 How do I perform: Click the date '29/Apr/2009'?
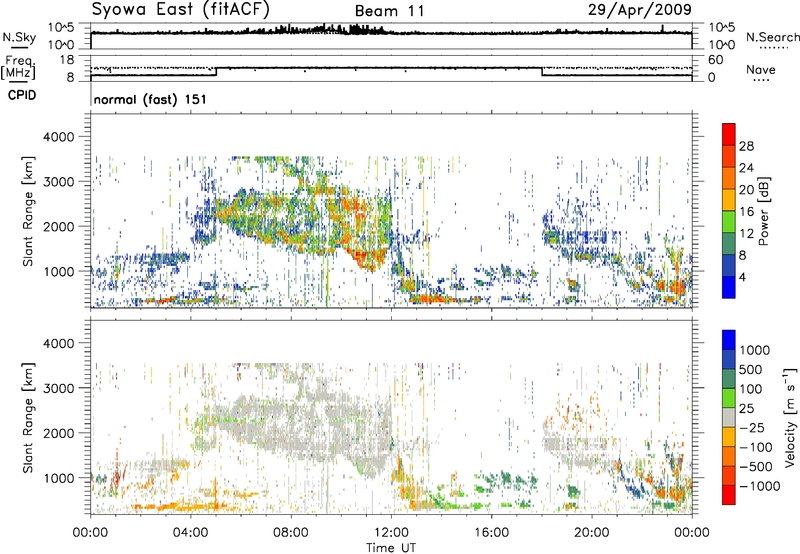click(x=640, y=10)
